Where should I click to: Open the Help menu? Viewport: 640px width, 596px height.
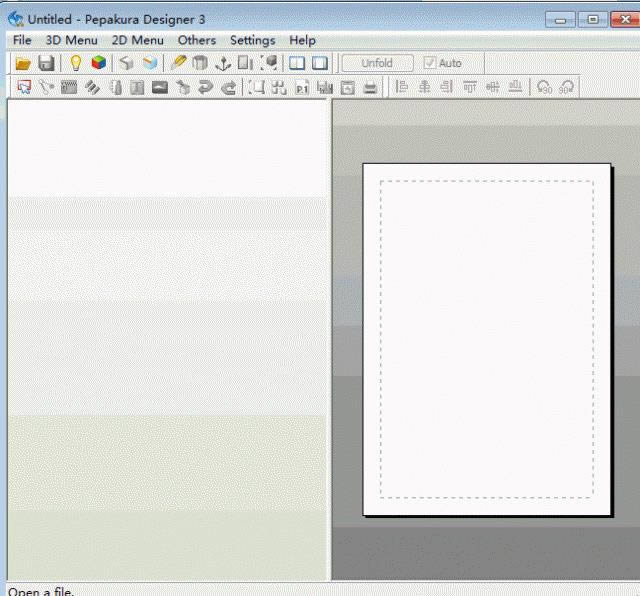(302, 40)
